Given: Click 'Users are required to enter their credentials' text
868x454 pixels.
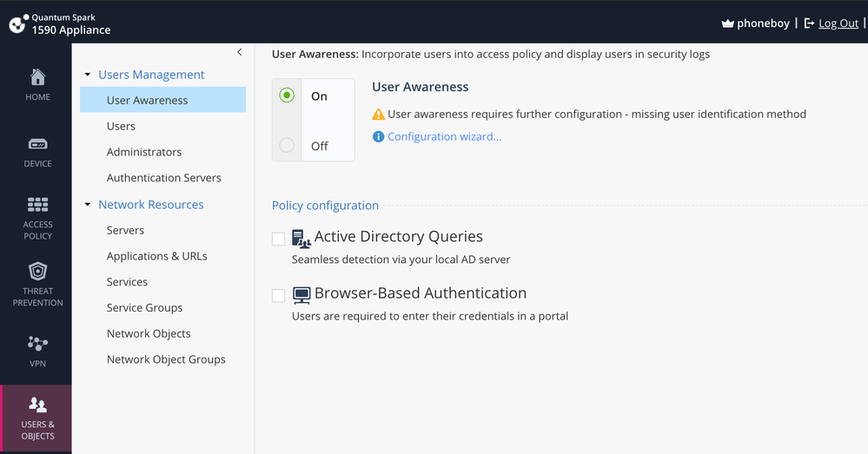Looking at the screenshot, I should tap(430, 316).
